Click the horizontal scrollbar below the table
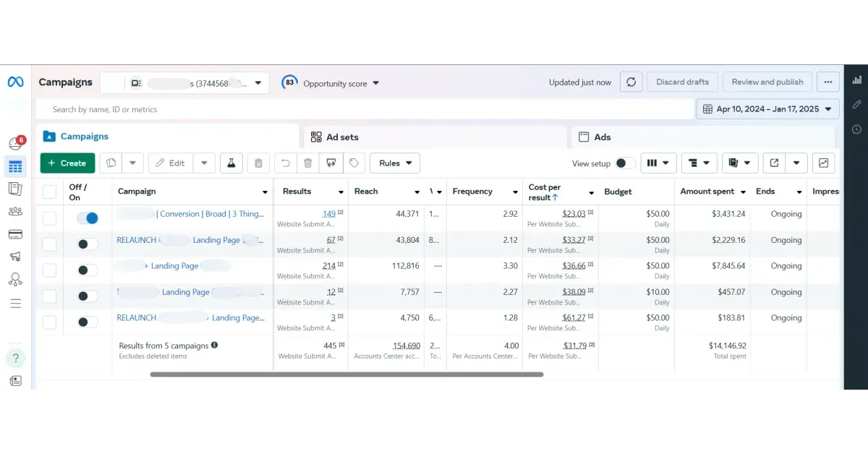Image resolution: width=868 pixels, height=454 pixels. click(346, 374)
